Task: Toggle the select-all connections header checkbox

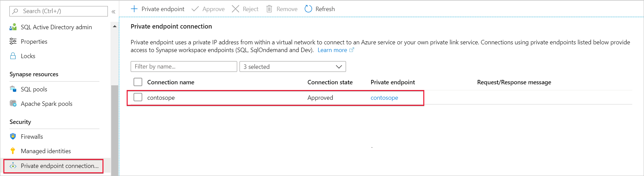Action: (x=138, y=82)
